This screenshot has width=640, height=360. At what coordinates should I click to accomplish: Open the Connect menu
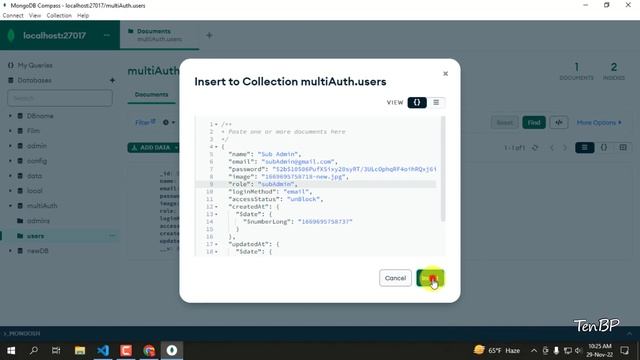pyautogui.click(x=13, y=16)
